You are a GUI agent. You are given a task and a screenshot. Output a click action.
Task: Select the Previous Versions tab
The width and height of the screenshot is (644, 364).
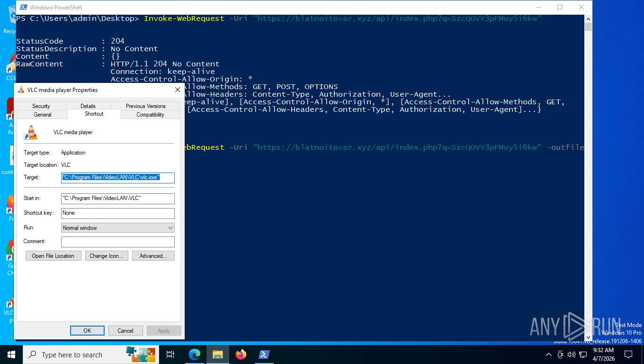145,106
